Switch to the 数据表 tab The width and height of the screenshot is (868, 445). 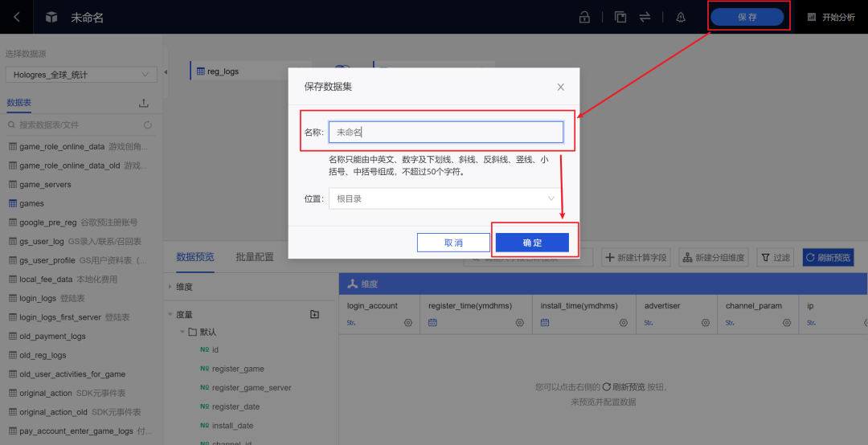click(18, 102)
